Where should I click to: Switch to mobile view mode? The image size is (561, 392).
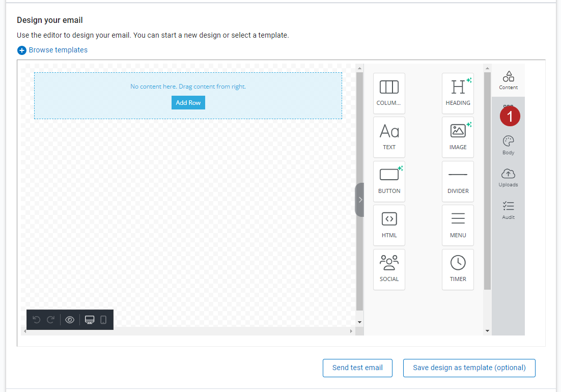103,320
